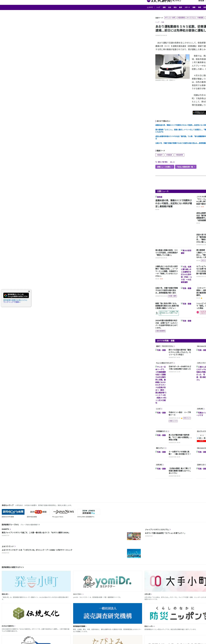
Task: Close the Google favorites popup
Action: 29,291
